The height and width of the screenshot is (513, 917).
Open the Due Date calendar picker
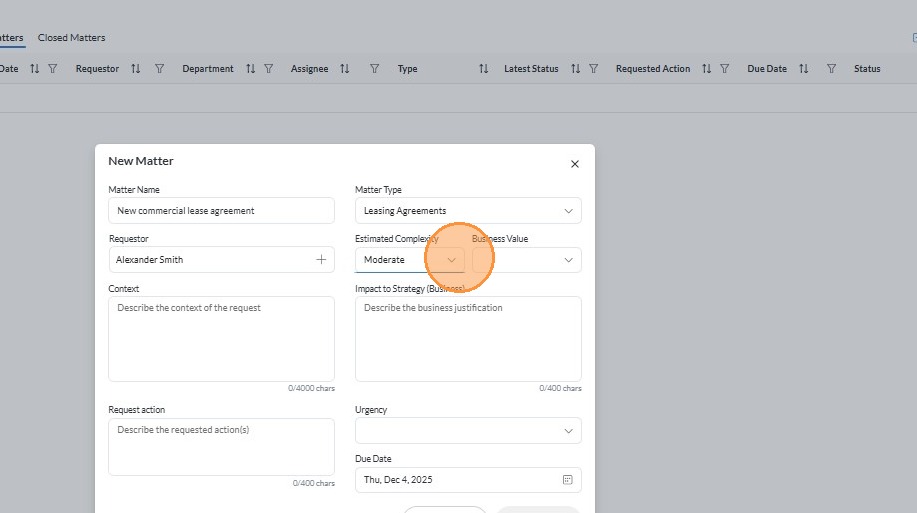point(567,480)
